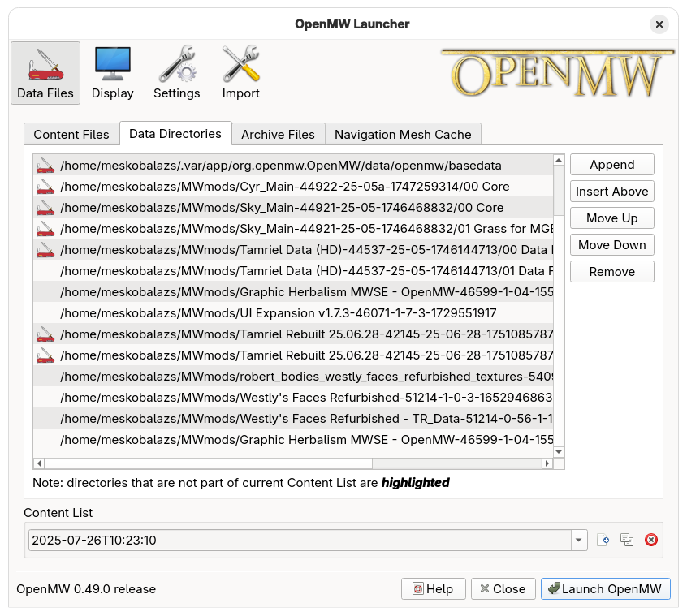Click the knife icon beside the basedata directory
This screenshot has width=687, height=616.
click(x=45, y=166)
